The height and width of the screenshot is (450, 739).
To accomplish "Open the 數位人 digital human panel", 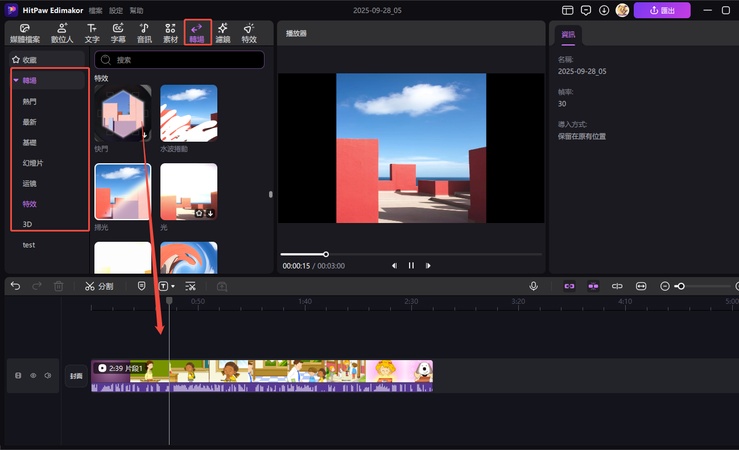I will pos(62,33).
